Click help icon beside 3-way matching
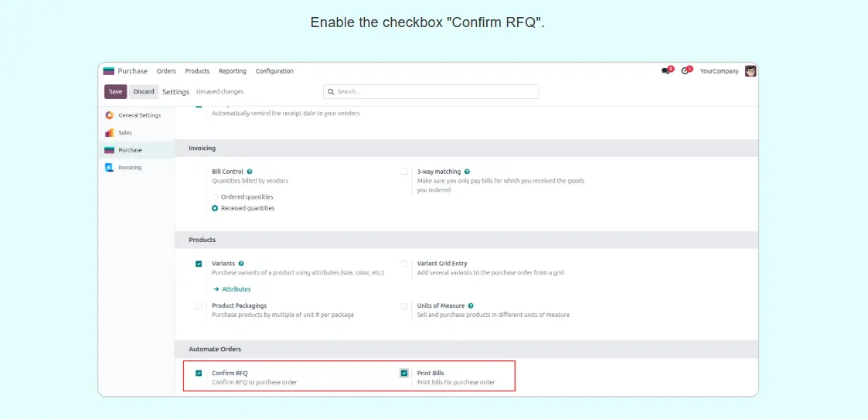The width and height of the screenshot is (868, 420). (x=467, y=172)
